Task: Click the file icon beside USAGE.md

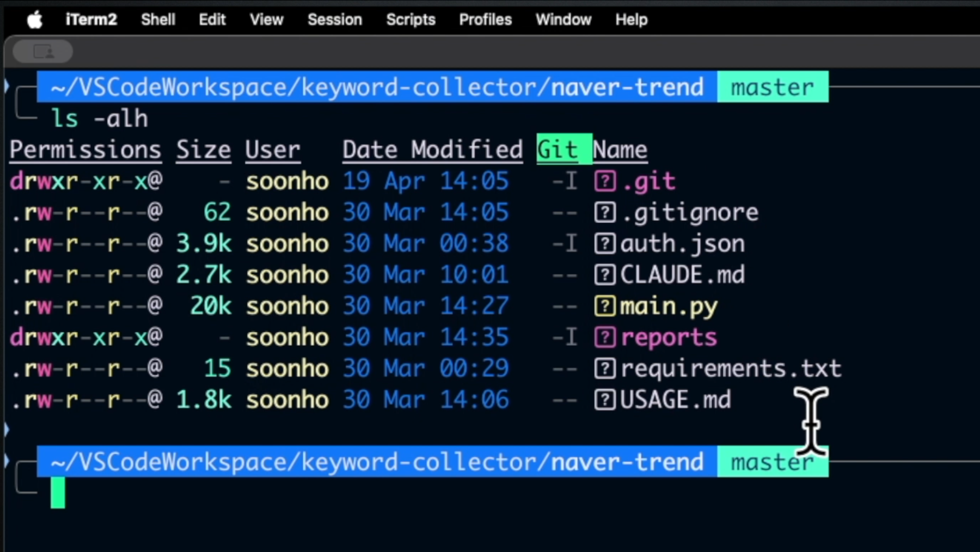Action: pos(605,400)
